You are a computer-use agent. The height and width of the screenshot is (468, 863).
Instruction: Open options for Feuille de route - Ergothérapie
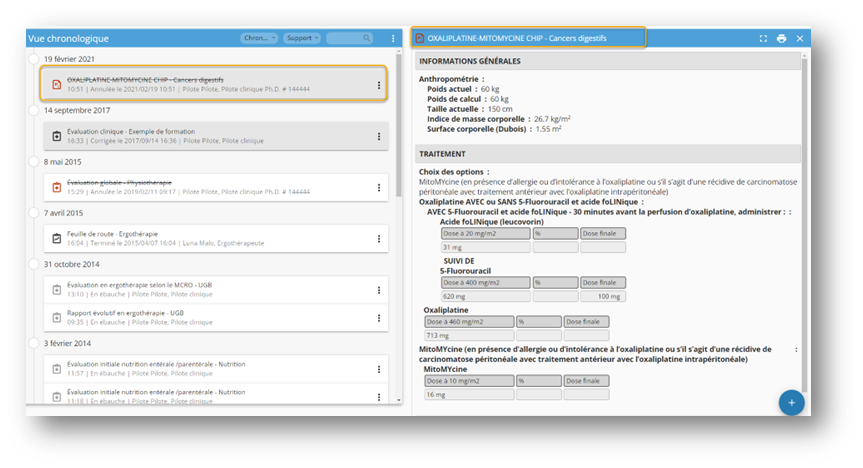pos(378,239)
